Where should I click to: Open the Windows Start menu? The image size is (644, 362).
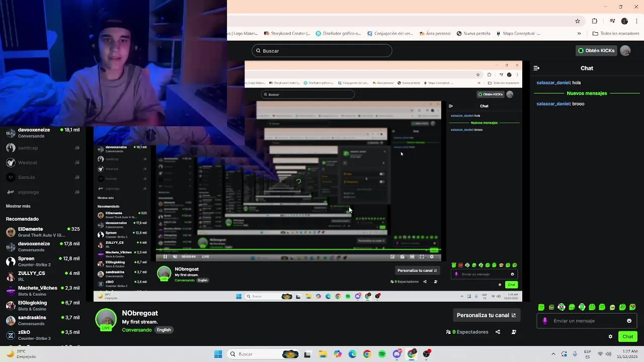click(218, 354)
